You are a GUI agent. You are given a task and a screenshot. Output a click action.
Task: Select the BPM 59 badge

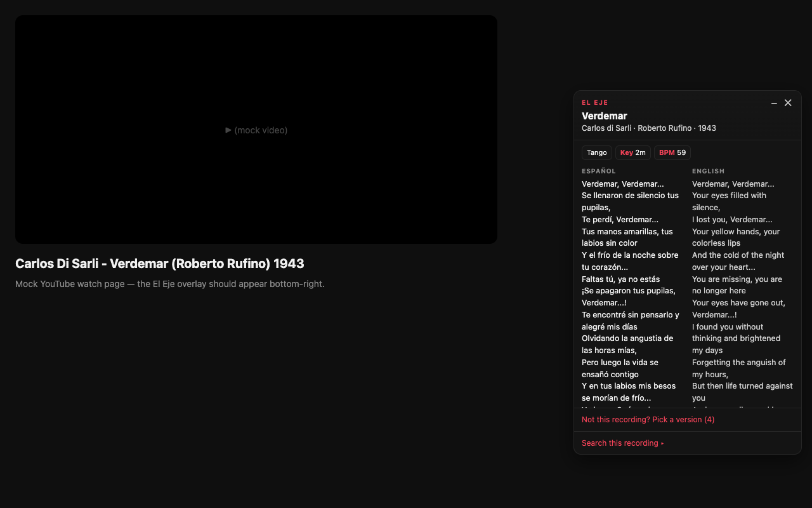pyautogui.click(x=672, y=152)
